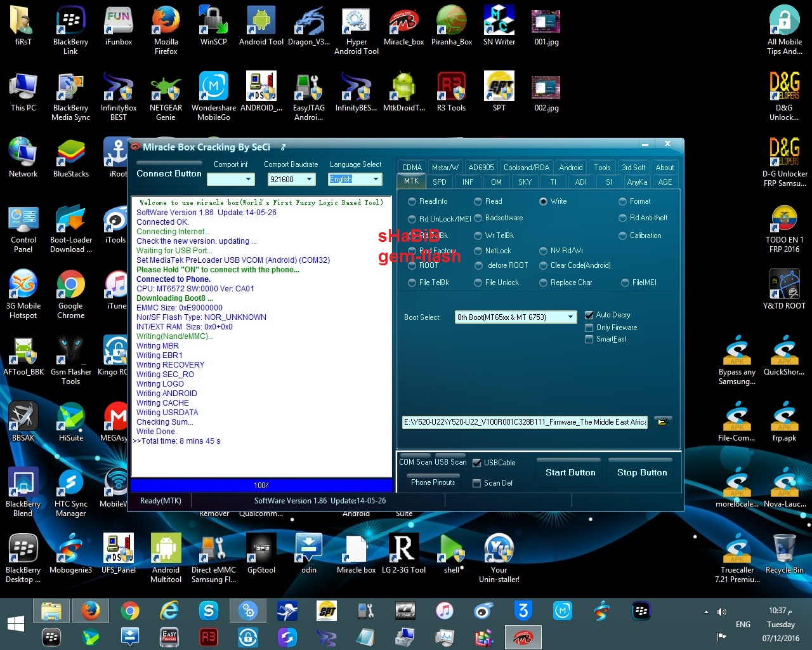Click the browse firmware folder icon
The height and width of the screenshot is (650, 812).
pos(662,422)
